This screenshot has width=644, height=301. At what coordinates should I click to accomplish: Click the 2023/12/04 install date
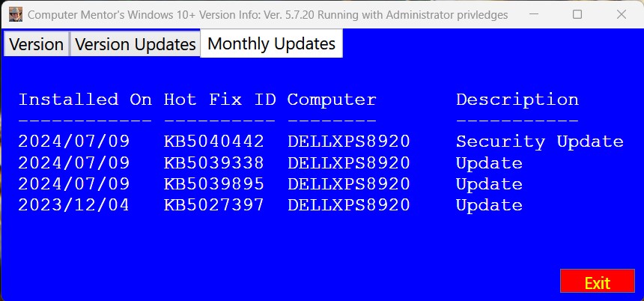74,205
